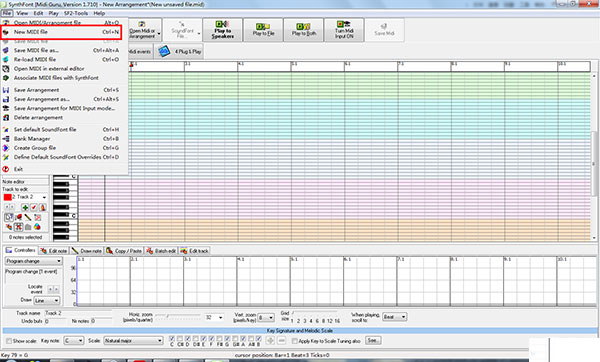600x362 pixels.
Task: Click the green plus icon in the Note editor
Action: [25, 207]
